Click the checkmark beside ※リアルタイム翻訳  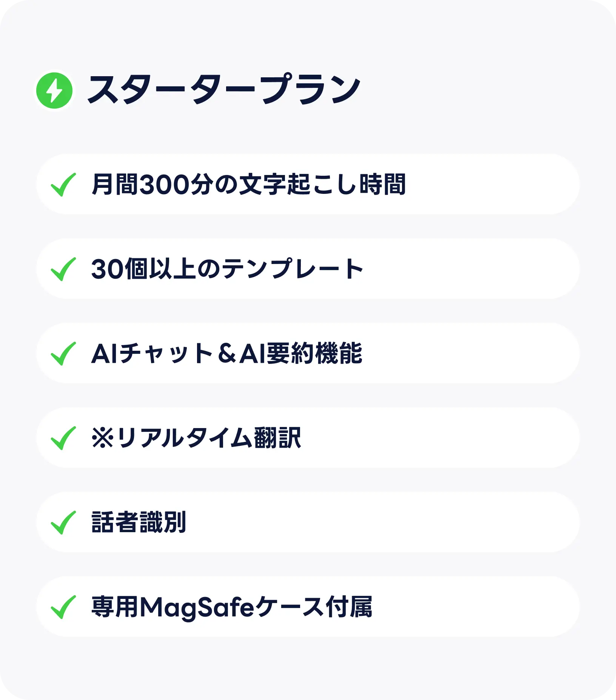pyautogui.click(x=63, y=438)
